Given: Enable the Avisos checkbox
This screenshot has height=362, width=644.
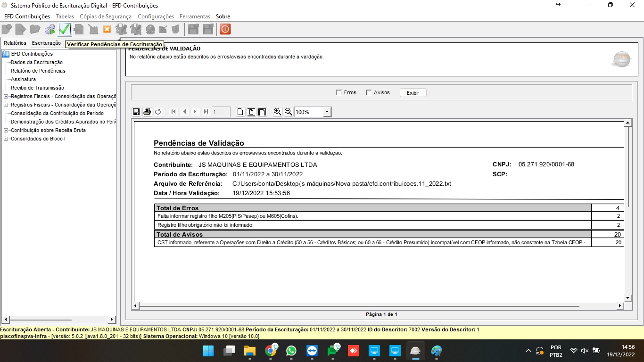Looking at the screenshot, I should click(x=369, y=92).
